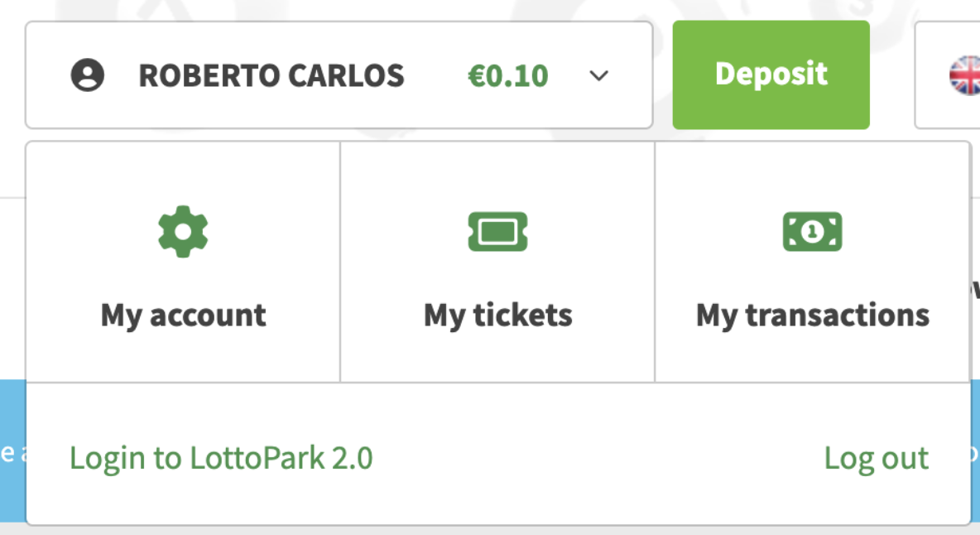Log out of the account
Image resolution: width=980 pixels, height=535 pixels.
point(877,458)
